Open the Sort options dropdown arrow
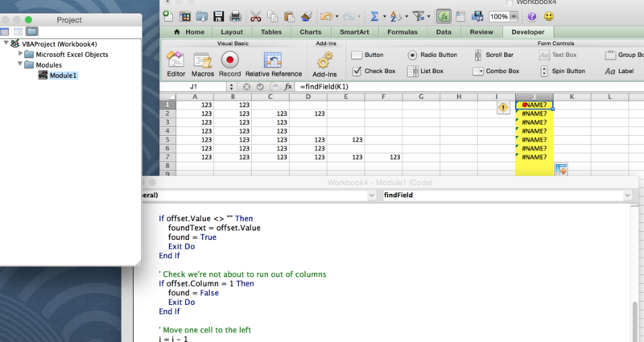The height and width of the screenshot is (342, 644). click(x=407, y=16)
